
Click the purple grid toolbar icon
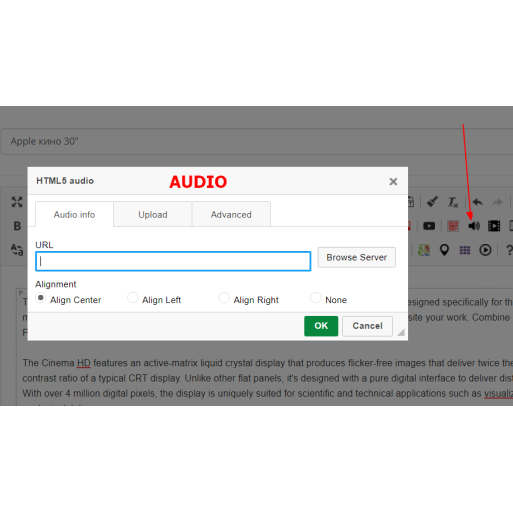pyautogui.click(x=465, y=250)
